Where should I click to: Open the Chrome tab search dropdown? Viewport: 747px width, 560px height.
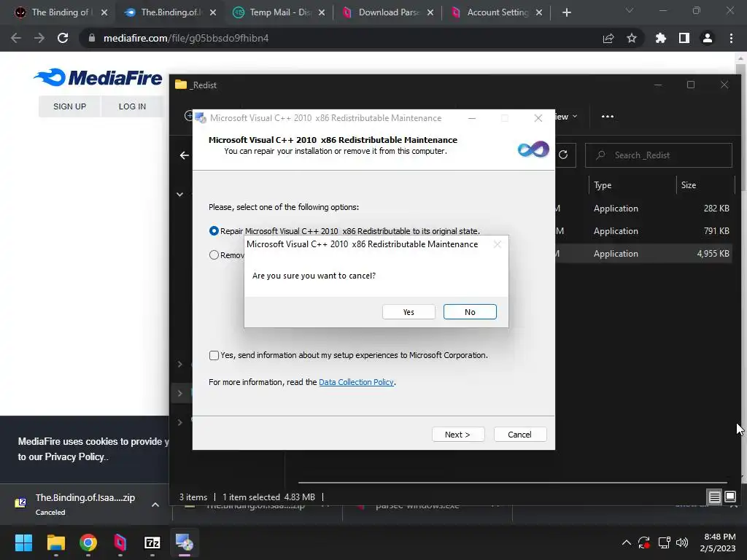(x=630, y=10)
